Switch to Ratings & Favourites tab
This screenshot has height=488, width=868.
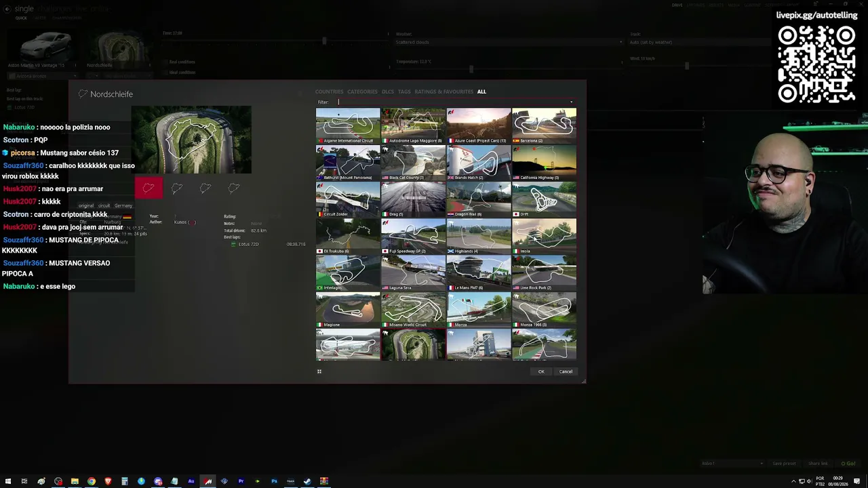click(444, 91)
